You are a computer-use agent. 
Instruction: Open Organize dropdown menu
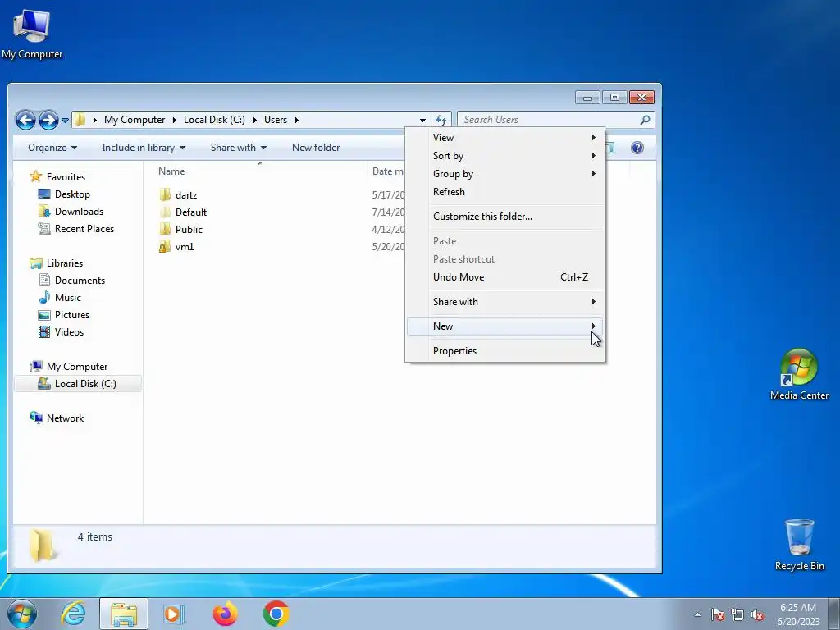pos(52,148)
